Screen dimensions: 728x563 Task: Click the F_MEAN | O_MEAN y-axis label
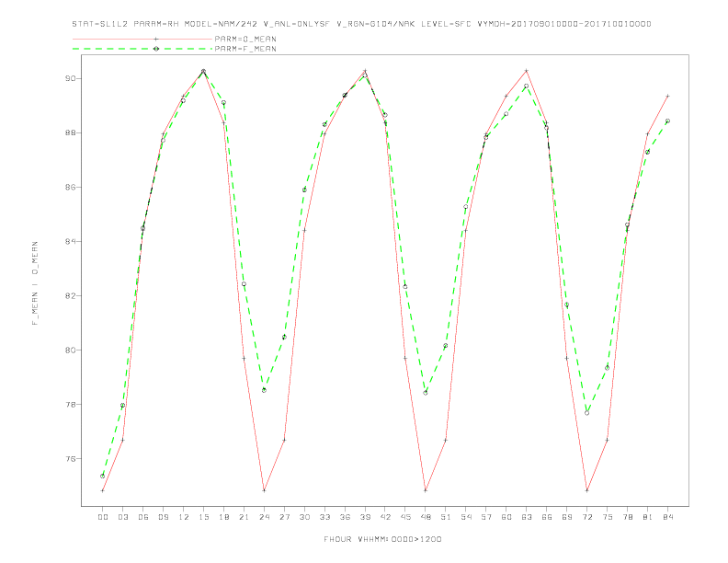coord(35,283)
